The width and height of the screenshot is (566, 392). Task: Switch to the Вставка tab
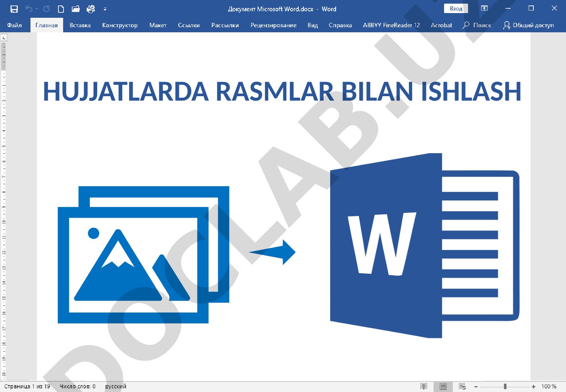(x=80, y=25)
